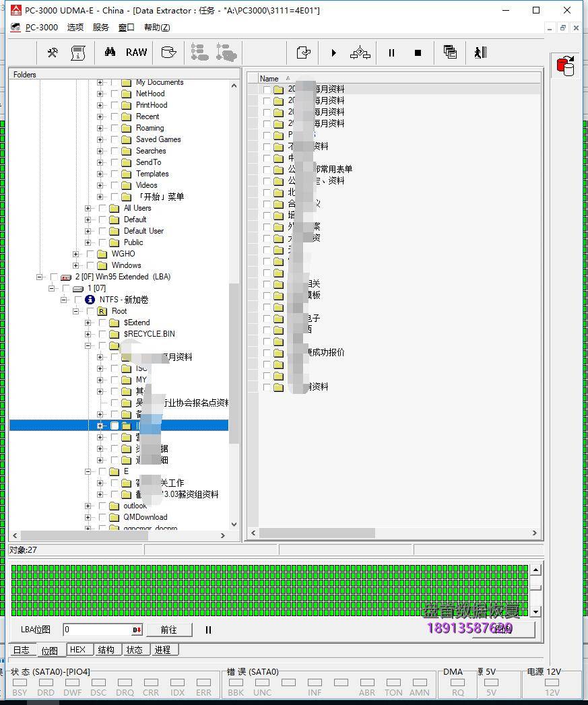
Task: Click the flowchart decision icon
Action: click(360, 53)
